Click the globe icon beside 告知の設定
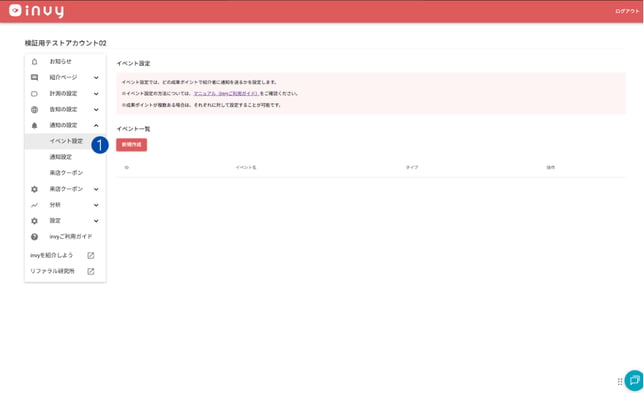The height and width of the screenshot is (393, 644). point(34,110)
